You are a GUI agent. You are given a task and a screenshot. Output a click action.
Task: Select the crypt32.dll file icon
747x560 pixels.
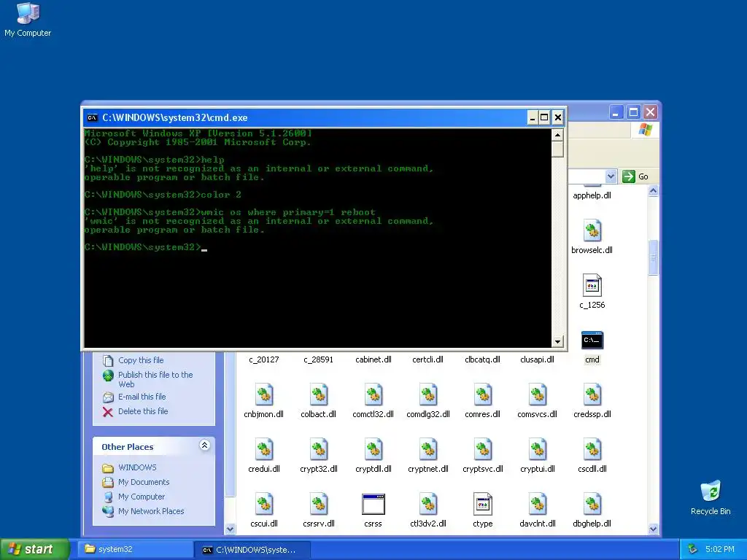(x=318, y=450)
